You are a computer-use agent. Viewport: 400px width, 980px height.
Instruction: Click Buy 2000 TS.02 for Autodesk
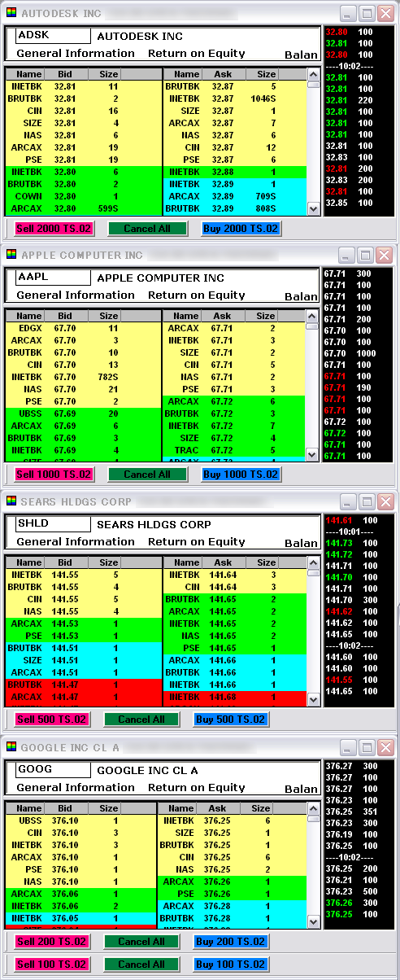pos(241,229)
